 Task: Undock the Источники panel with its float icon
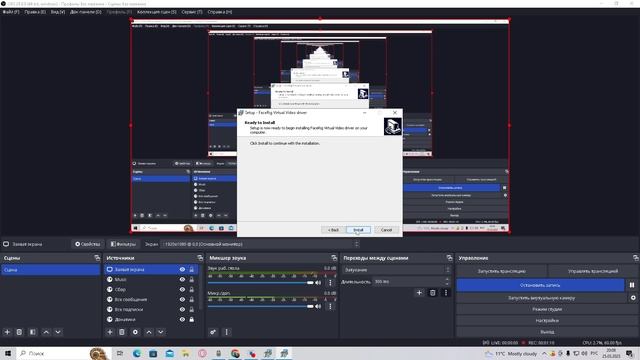click(x=200, y=258)
